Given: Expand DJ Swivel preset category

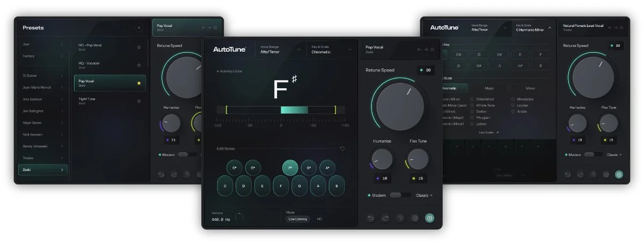Looking at the screenshot, I should click(42, 75).
